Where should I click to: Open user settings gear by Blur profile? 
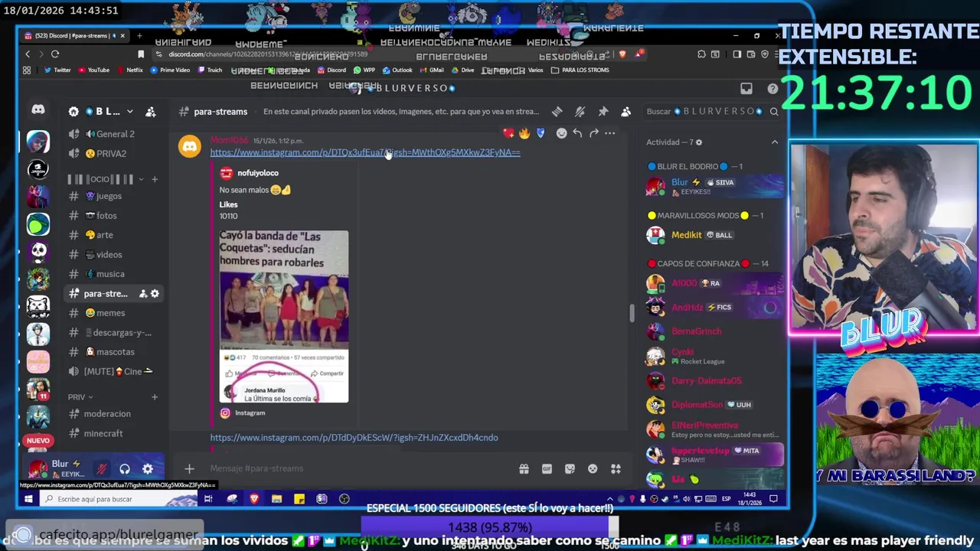(x=148, y=469)
